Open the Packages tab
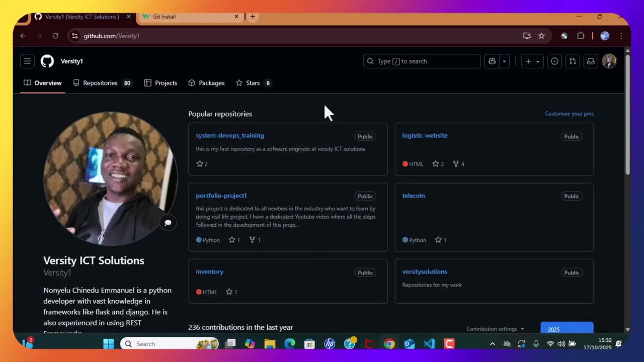The image size is (644, 362). pos(206,83)
